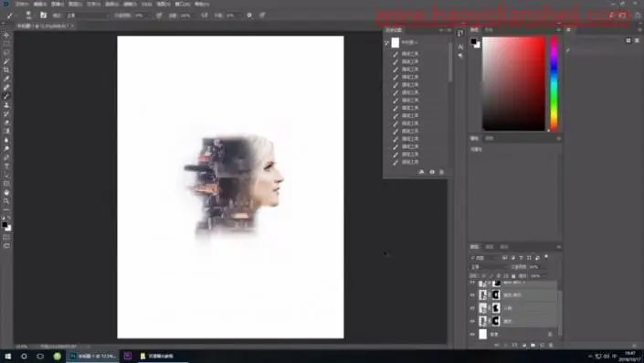
Task: Toggle visibility of layer just above Background
Action: point(472,321)
